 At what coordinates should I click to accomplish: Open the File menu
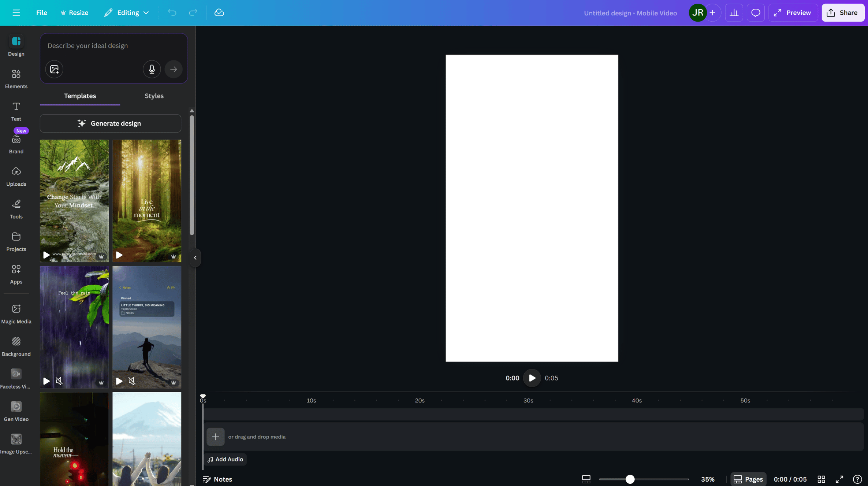coord(41,13)
